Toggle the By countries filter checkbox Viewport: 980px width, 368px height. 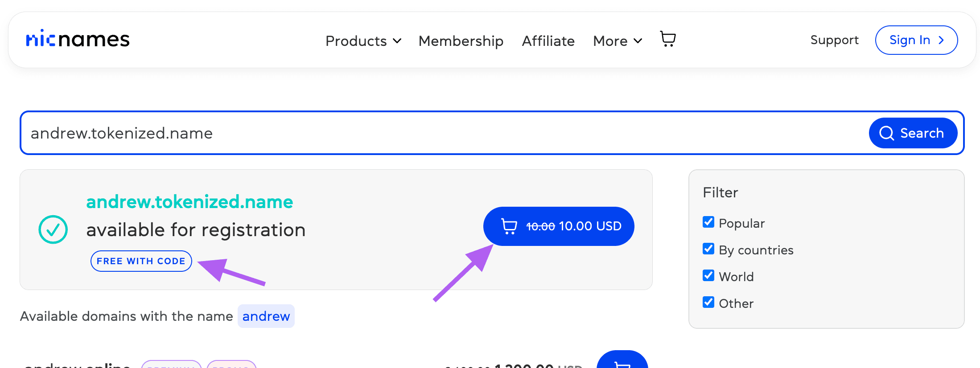708,249
